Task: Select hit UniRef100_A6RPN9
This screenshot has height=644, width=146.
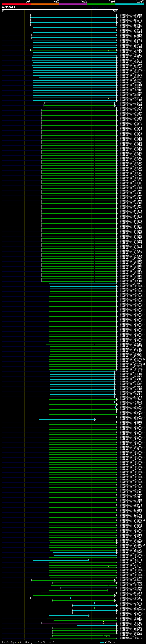Action: [x=131, y=623]
